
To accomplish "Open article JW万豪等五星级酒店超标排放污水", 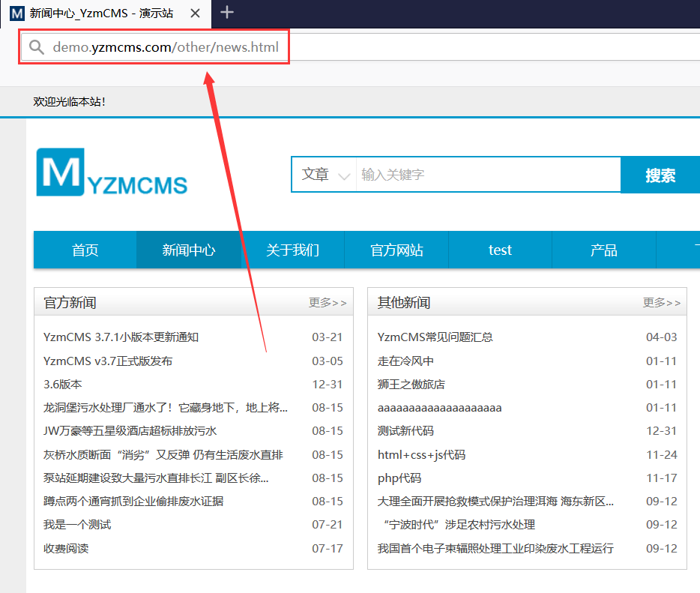I will click(130, 431).
